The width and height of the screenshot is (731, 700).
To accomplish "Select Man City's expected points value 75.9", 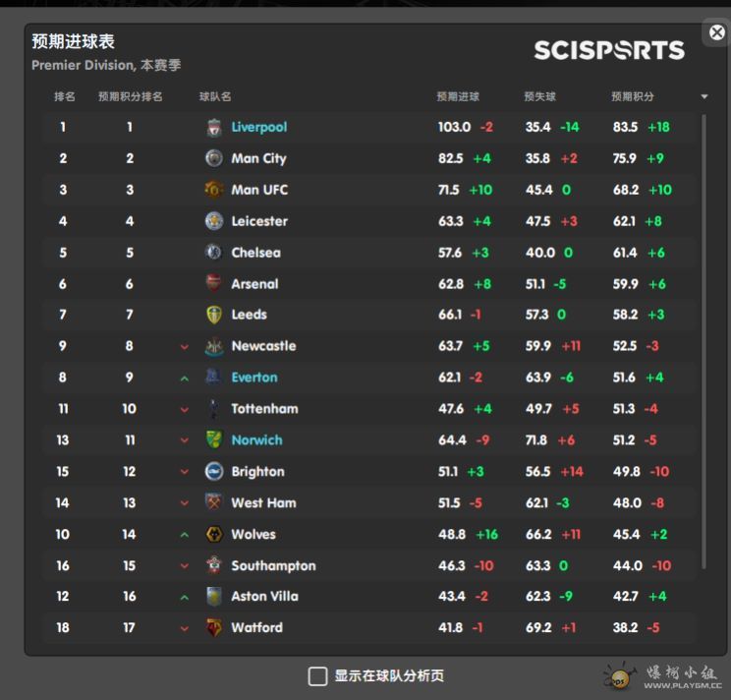I will pyautogui.click(x=625, y=158).
